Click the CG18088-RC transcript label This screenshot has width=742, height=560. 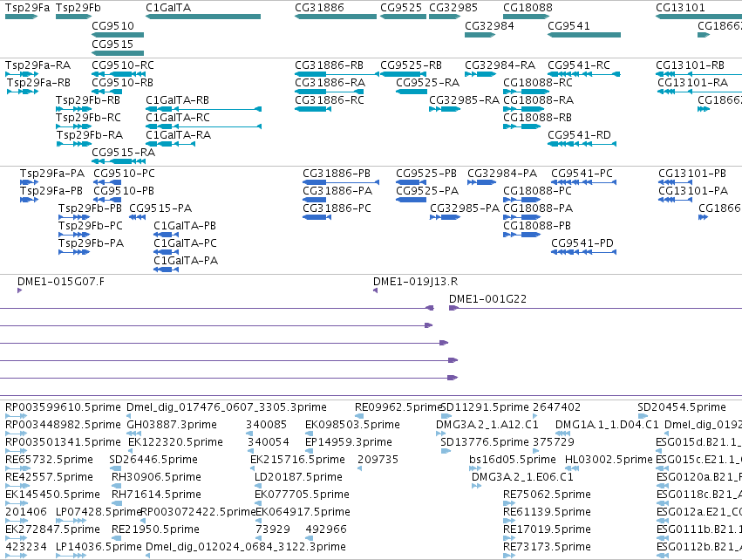point(538,83)
